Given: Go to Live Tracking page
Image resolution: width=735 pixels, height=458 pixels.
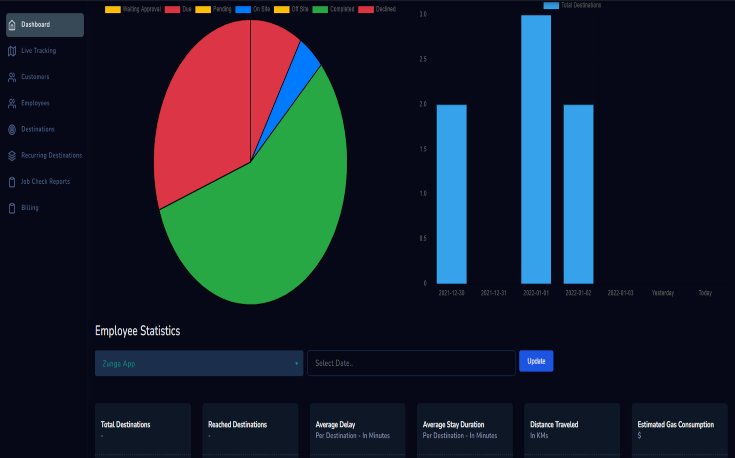Looking at the screenshot, I should (x=38, y=51).
